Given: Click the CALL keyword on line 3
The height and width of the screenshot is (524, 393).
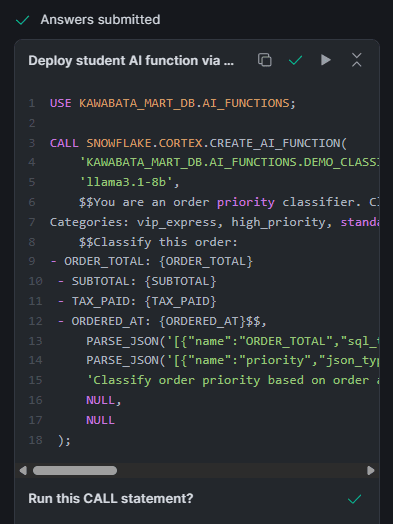Looking at the screenshot, I should point(64,143).
